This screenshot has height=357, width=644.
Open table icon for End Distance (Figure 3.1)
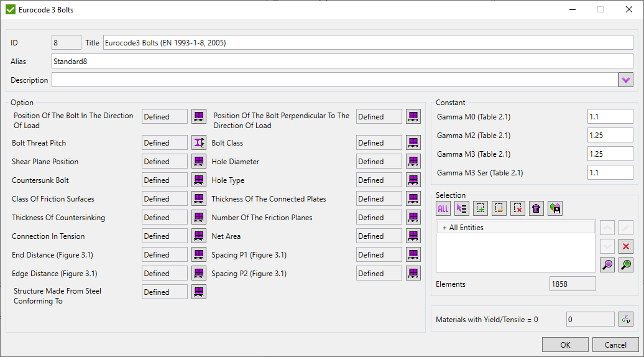pos(199,255)
